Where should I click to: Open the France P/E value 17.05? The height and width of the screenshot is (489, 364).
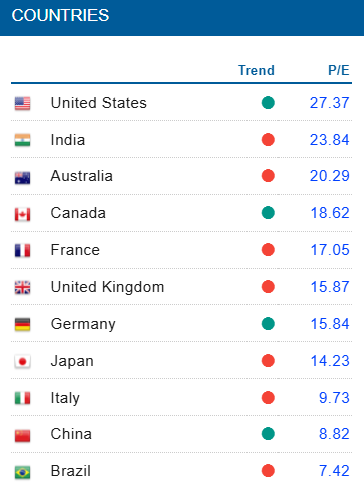tap(330, 250)
